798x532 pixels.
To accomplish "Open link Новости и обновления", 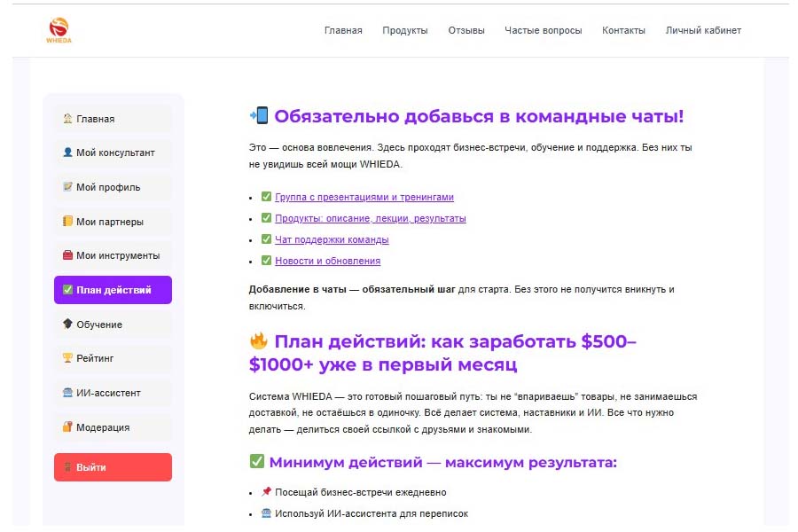I will point(328,261).
